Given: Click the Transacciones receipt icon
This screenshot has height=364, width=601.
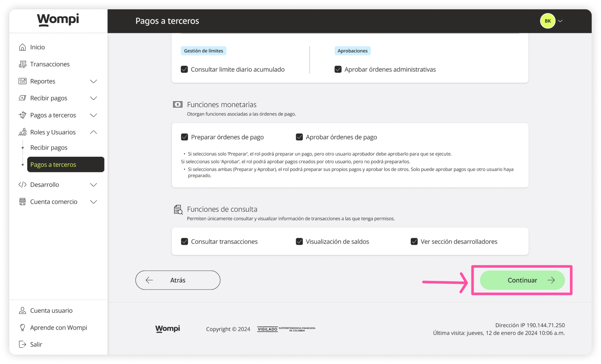Looking at the screenshot, I should tap(23, 64).
